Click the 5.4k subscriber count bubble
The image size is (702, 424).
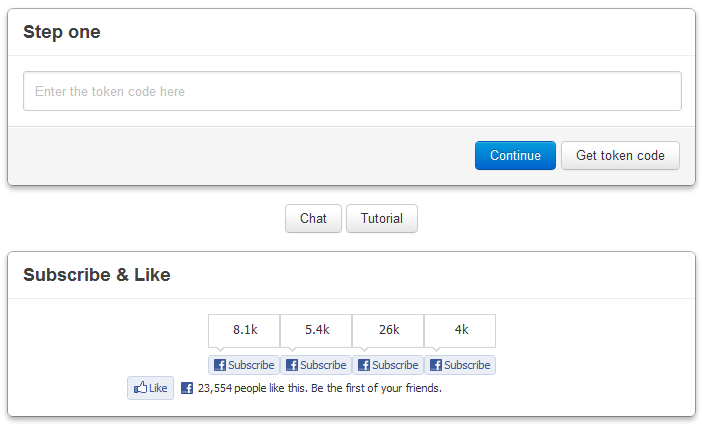(316, 330)
